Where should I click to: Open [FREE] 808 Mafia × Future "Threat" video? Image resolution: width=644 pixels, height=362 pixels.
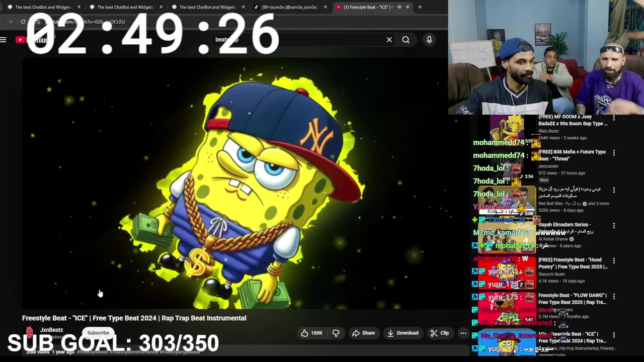pos(572,155)
